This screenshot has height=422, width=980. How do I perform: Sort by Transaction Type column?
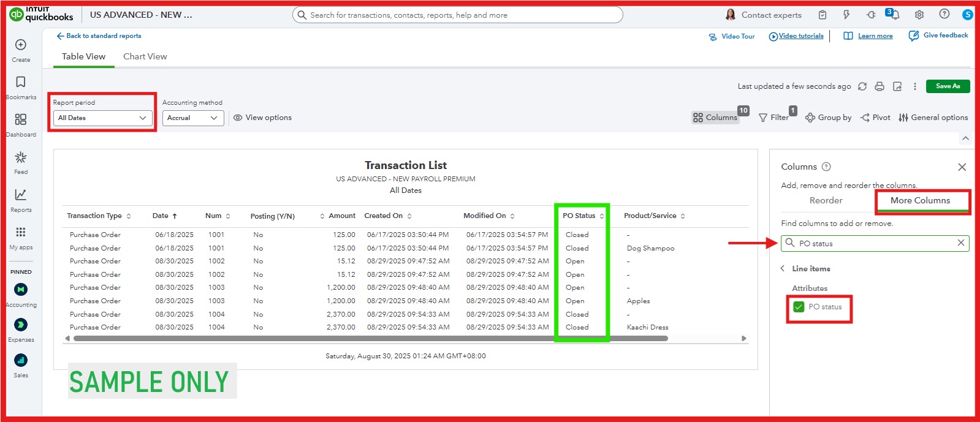(99, 216)
